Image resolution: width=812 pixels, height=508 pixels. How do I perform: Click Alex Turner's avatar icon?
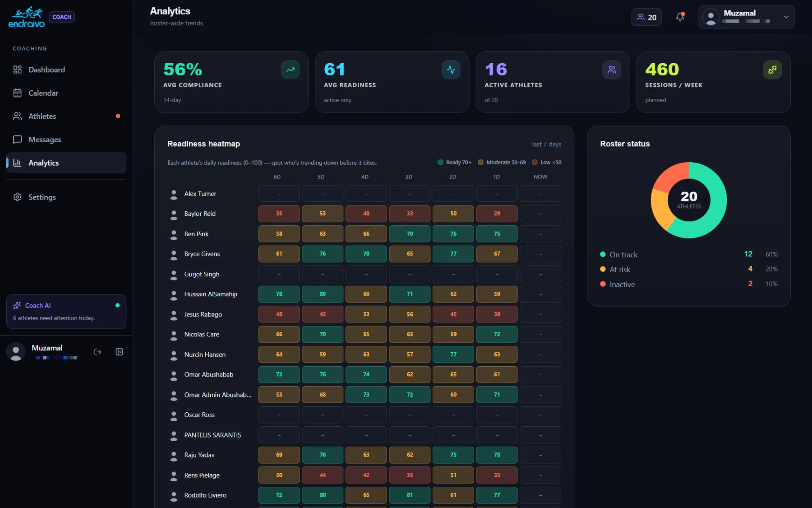click(x=174, y=194)
